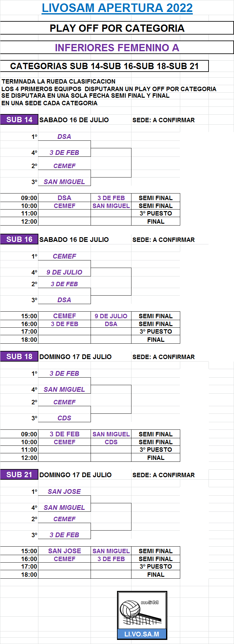Click SEDE: A CONFIRMAR beside SUB 14
Viewport: 234px width, 644px height.
[164, 120]
